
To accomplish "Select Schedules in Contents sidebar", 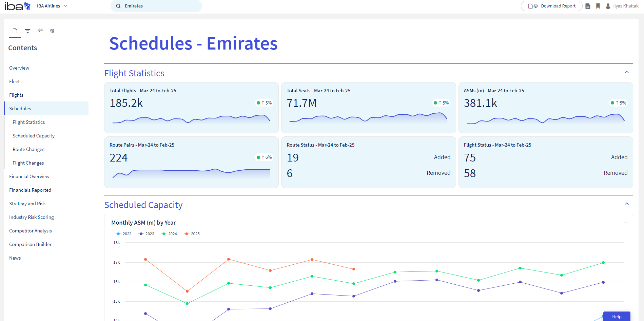I will click(46, 108).
